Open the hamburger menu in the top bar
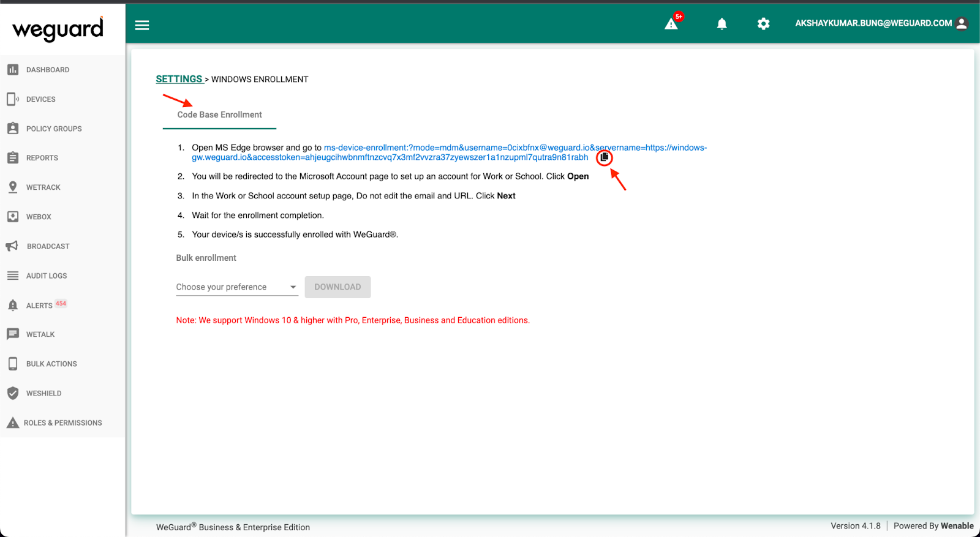The image size is (980, 537). (142, 25)
